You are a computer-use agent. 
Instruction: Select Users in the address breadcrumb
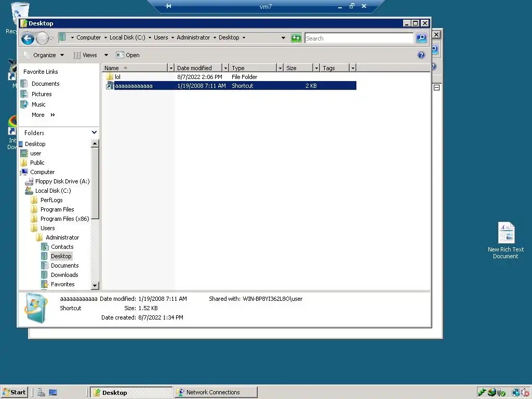tap(161, 37)
